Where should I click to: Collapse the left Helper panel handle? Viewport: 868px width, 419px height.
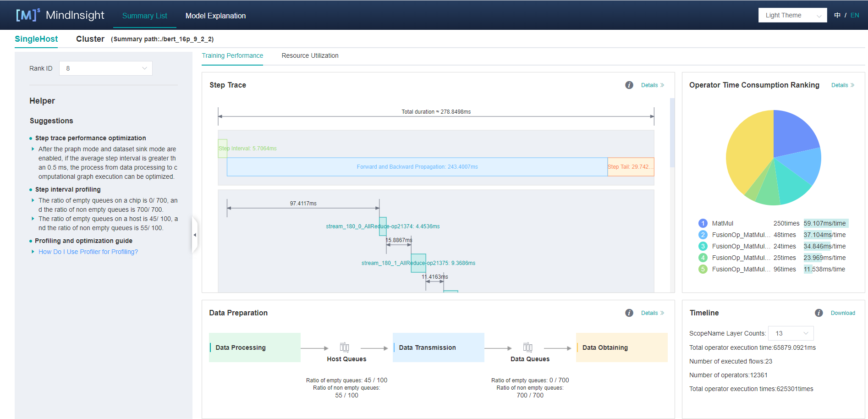195,235
